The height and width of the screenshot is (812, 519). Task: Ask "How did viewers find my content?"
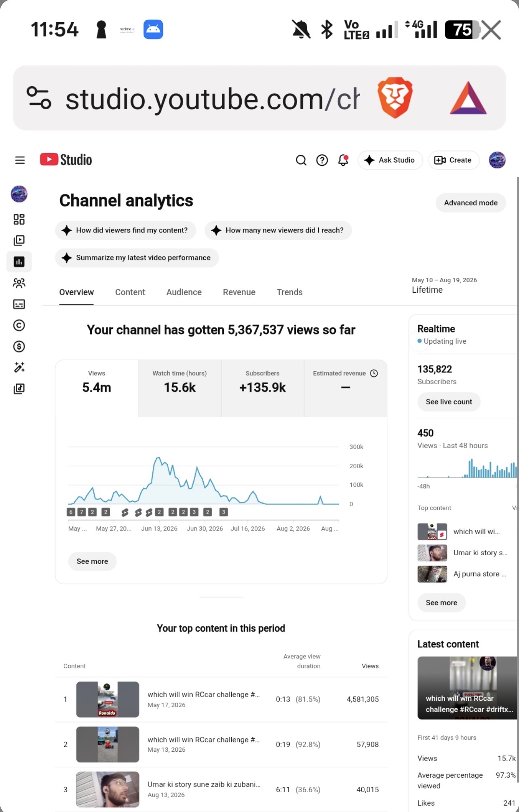(125, 230)
